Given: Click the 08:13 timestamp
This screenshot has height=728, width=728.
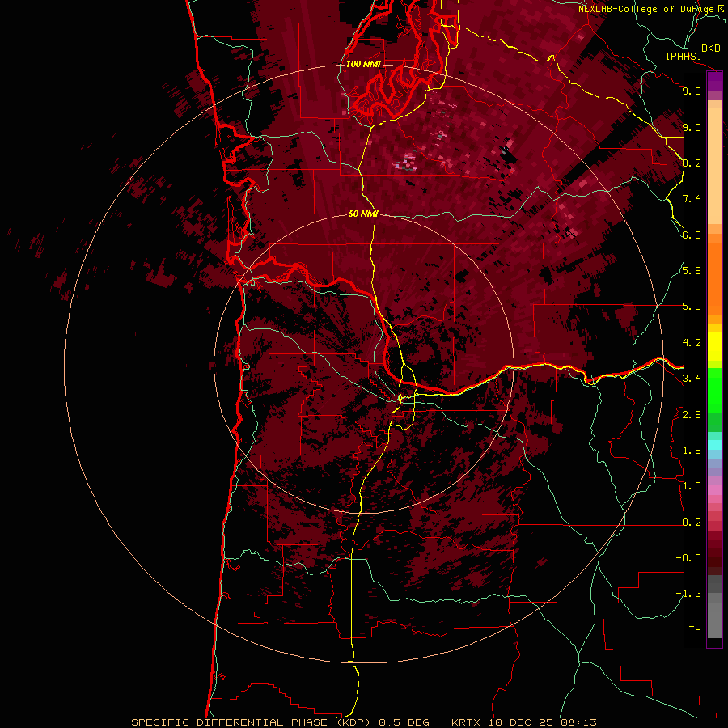Looking at the screenshot, I should (x=578, y=722).
